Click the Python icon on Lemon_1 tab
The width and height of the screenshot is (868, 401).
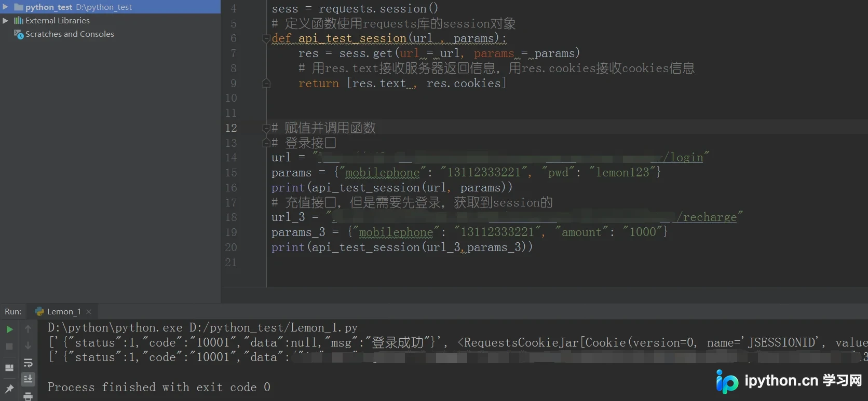(x=39, y=311)
